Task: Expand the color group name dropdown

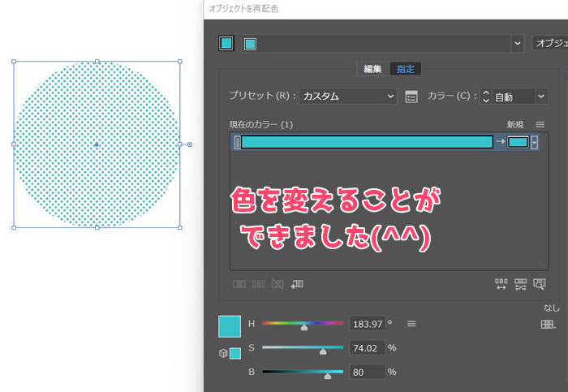Action: point(518,44)
